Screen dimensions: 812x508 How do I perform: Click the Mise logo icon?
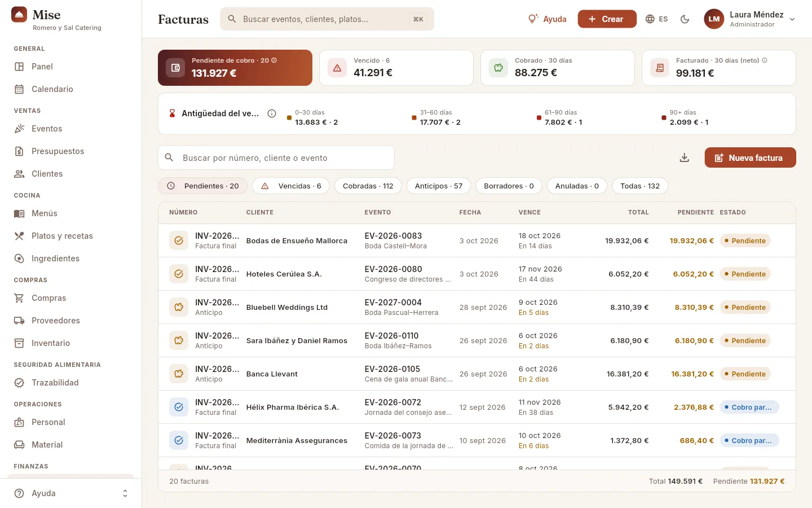19,15
